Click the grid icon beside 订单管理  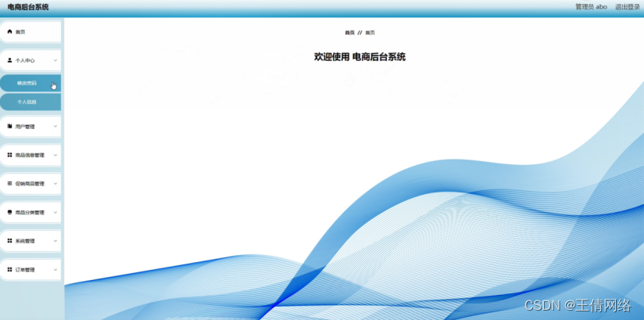pyautogui.click(x=10, y=269)
